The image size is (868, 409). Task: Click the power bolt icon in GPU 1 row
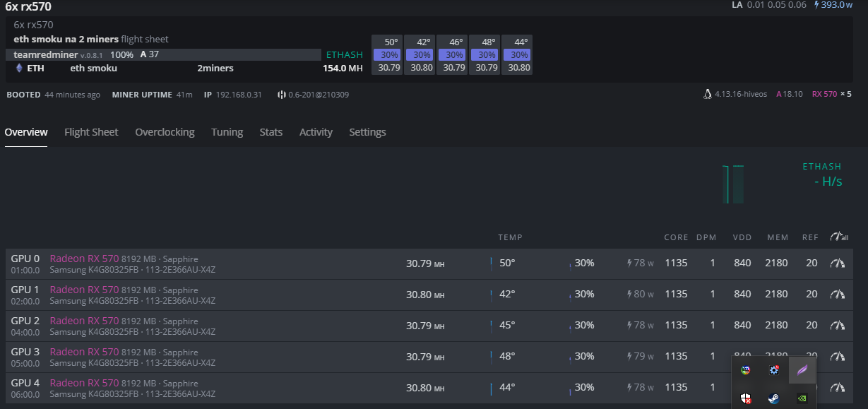(x=629, y=294)
